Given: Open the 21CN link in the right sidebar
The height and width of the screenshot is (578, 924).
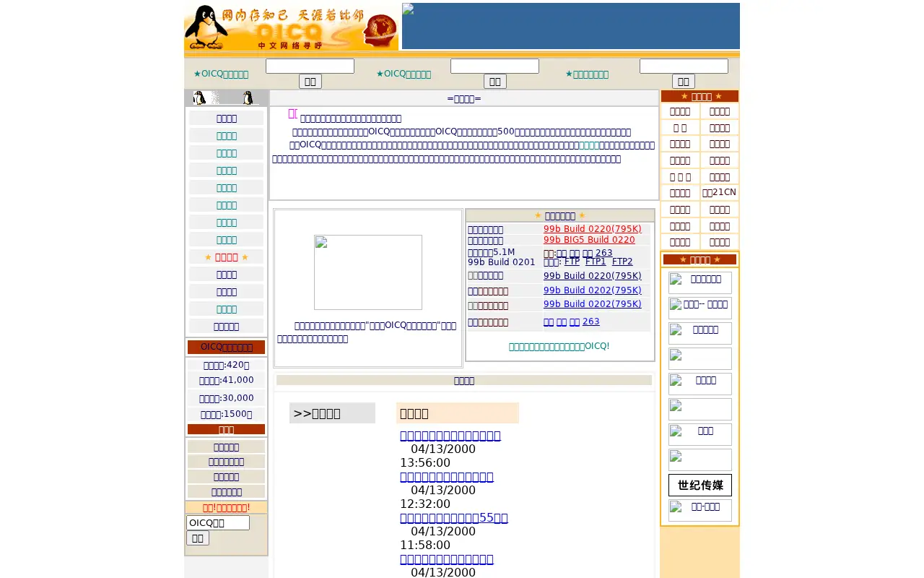Looking at the screenshot, I should point(719,192).
